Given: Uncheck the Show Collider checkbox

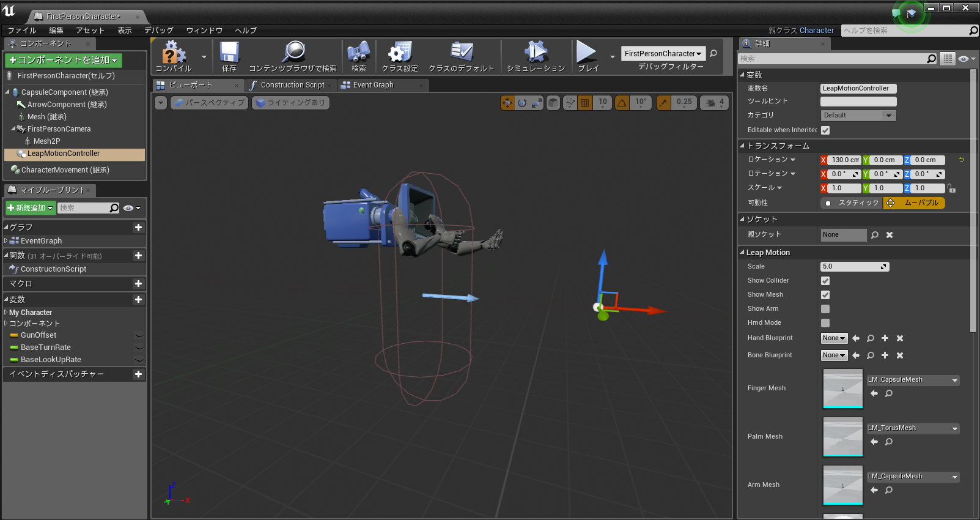Looking at the screenshot, I should tap(825, 281).
